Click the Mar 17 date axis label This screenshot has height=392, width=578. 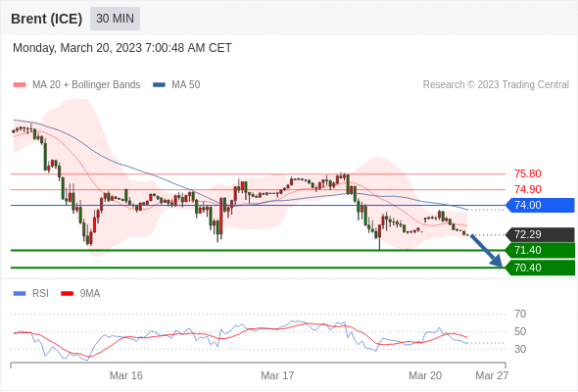pos(277,375)
